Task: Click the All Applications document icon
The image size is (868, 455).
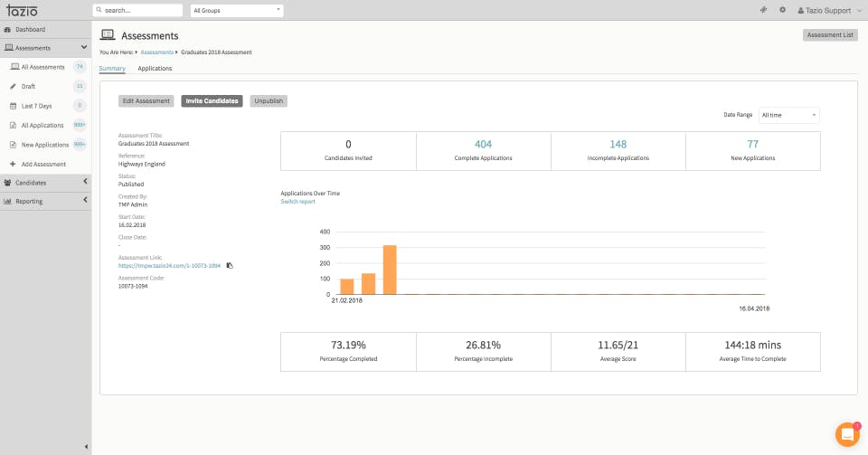Action: coord(14,125)
